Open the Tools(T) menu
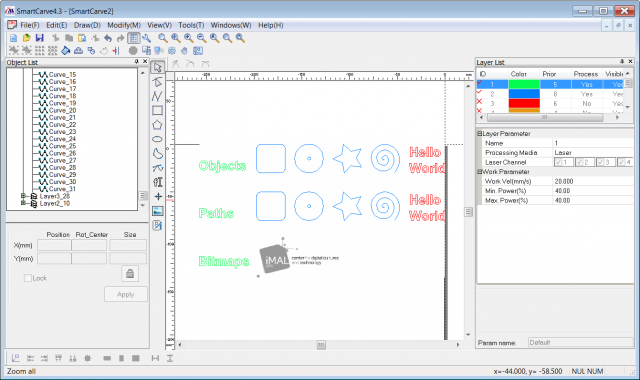 (x=191, y=25)
